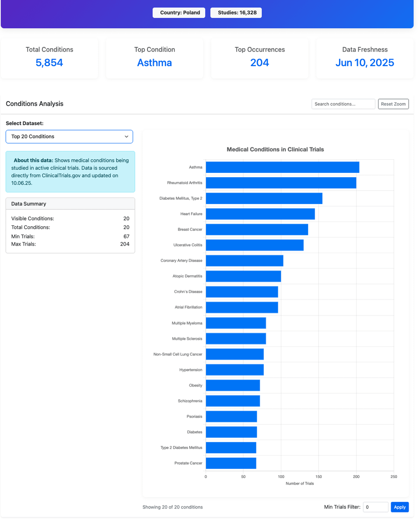Click the Search conditions input field

click(343, 104)
